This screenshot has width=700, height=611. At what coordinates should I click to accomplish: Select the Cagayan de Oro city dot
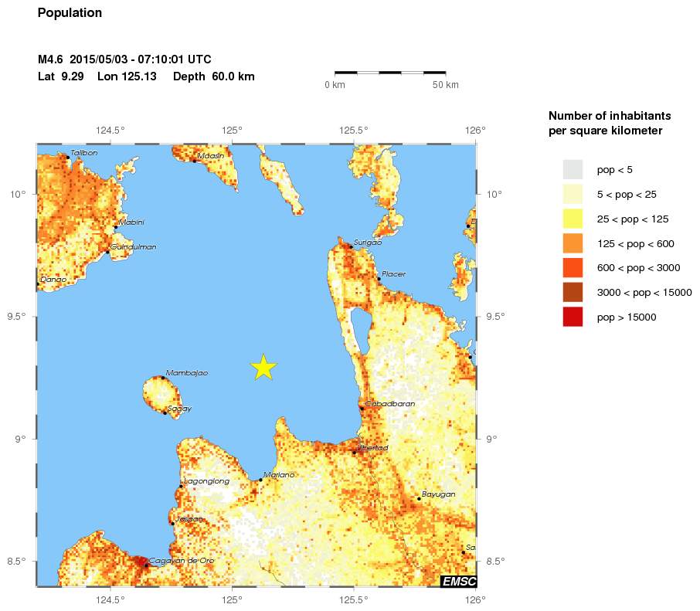146,565
